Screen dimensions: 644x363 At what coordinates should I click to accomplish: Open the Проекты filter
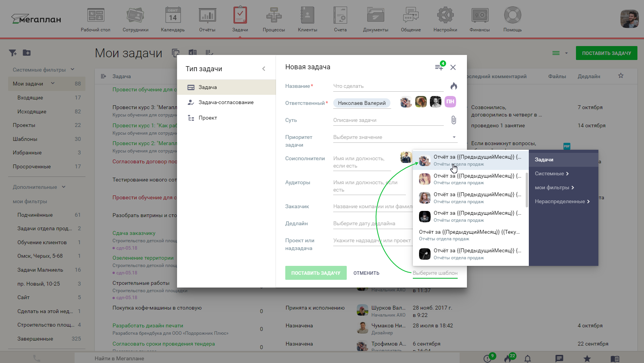click(x=47, y=125)
